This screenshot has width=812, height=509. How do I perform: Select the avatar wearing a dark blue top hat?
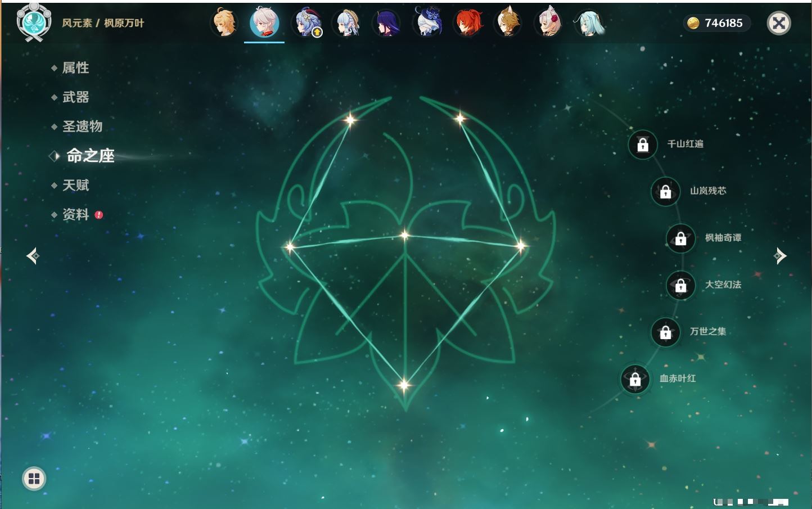[x=427, y=23]
